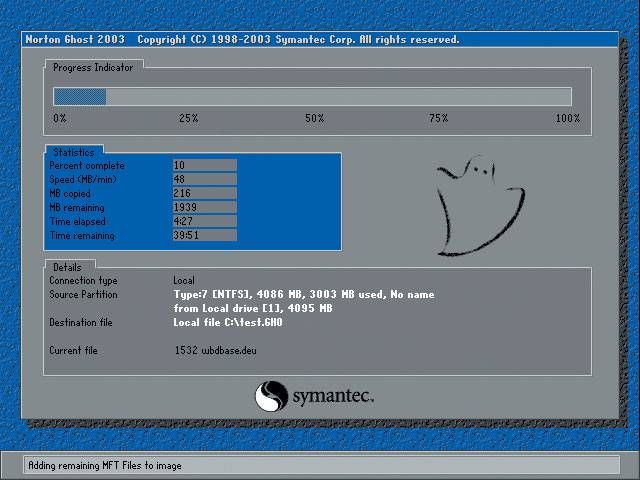Screen dimensions: 640x480
Task: Select the Speed (MB/min) value field
Action: click(x=204, y=179)
